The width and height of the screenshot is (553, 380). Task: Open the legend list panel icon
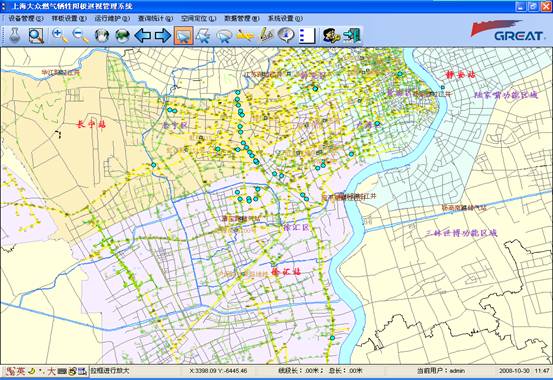click(307, 35)
